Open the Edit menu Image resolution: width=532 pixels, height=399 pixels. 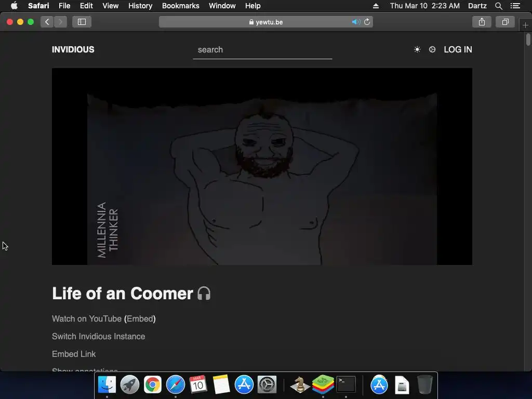click(x=86, y=6)
